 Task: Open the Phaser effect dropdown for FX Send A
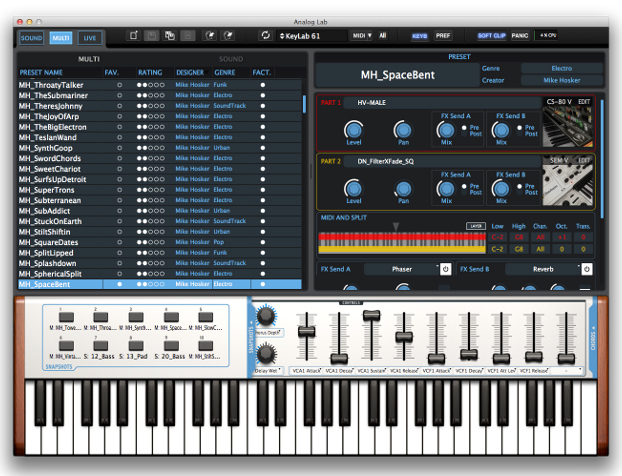(400, 269)
